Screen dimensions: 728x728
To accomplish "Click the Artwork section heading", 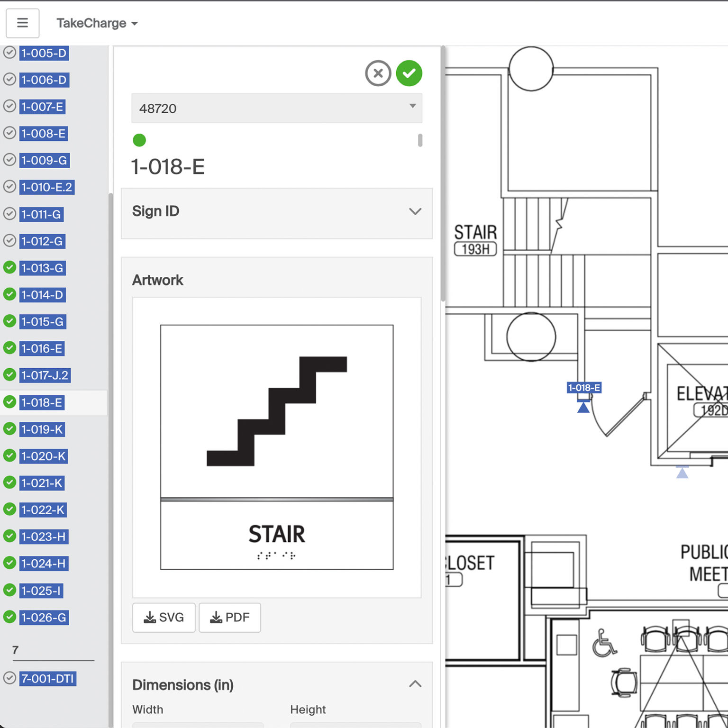I will (x=158, y=280).
